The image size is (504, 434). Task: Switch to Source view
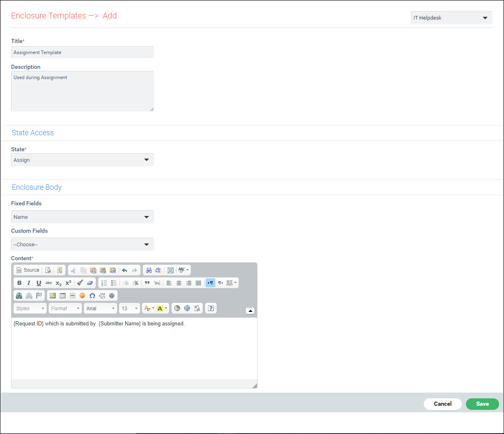[27, 270]
